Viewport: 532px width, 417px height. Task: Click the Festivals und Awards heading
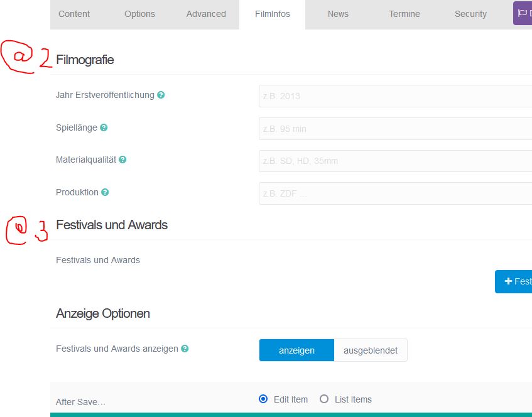pos(112,225)
